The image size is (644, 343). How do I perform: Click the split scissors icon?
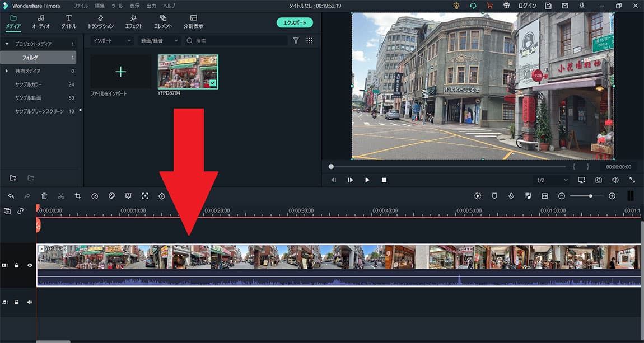click(61, 196)
